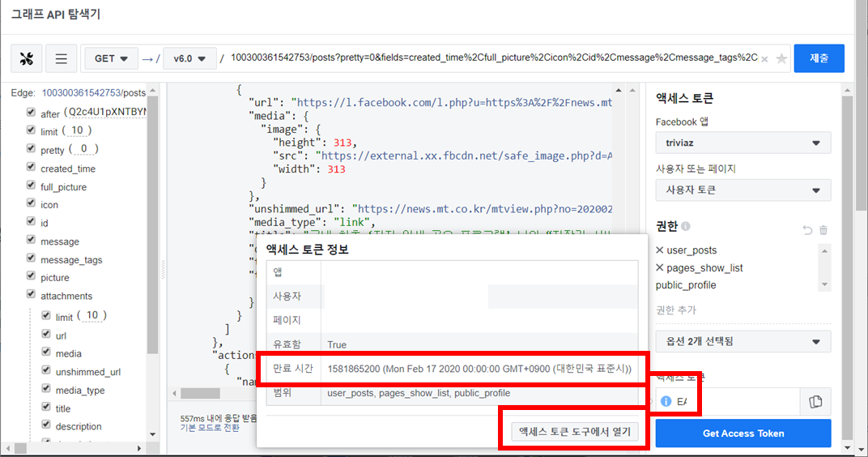Undo permission changes arrow icon
Viewport: 868px width, 457px height.
coord(807,230)
